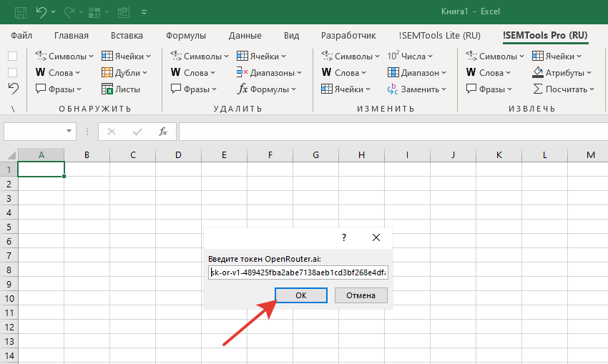Open Символы in the ИЗМЕНИТЬ group

(x=350, y=56)
